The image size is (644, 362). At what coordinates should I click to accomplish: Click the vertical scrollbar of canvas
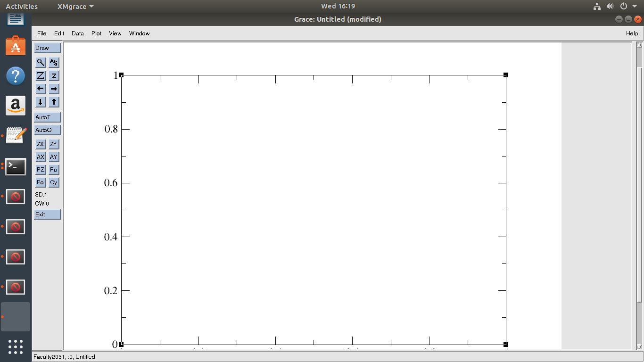pyautogui.click(x=639, y=189)
